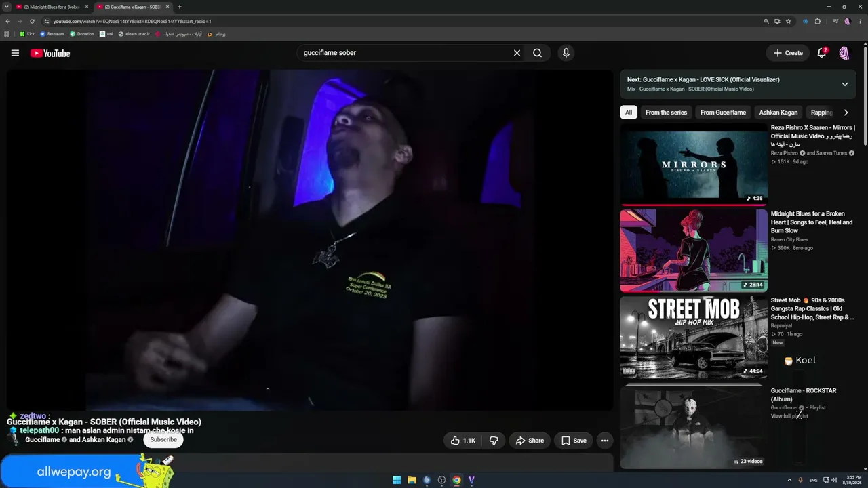
Task: Open the Kick bookmark
Action: click(x=27, y=33)
